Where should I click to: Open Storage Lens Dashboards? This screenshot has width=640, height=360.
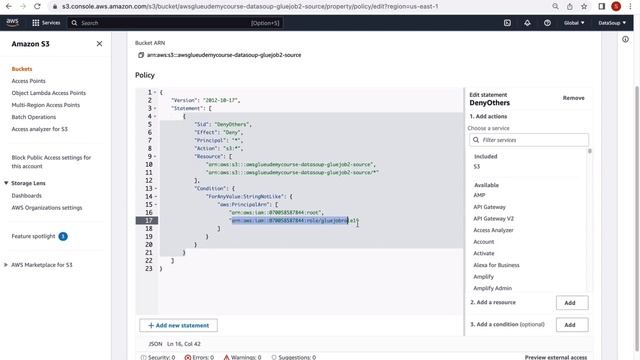[x=27, y=196]
